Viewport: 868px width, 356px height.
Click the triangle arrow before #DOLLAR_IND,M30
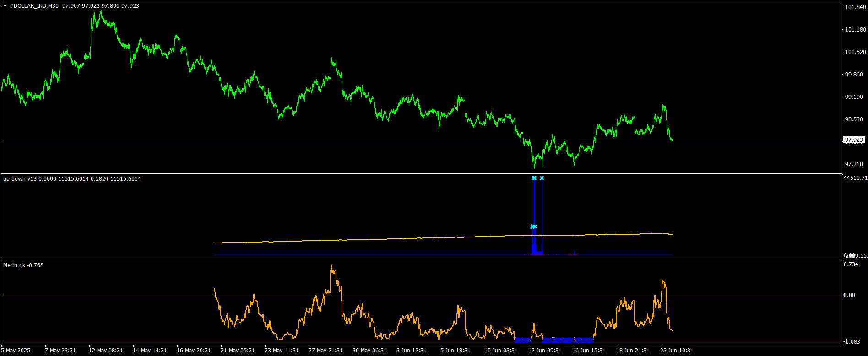[5, 6]
